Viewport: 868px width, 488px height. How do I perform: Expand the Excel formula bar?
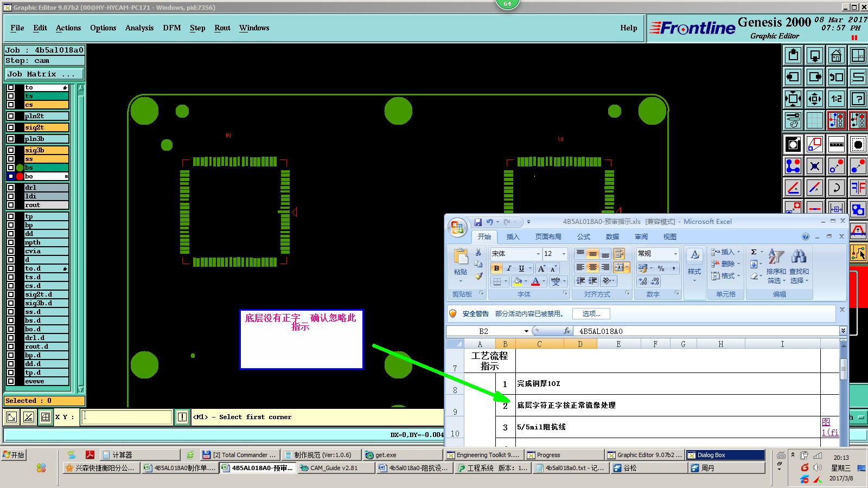coord(843,331)
